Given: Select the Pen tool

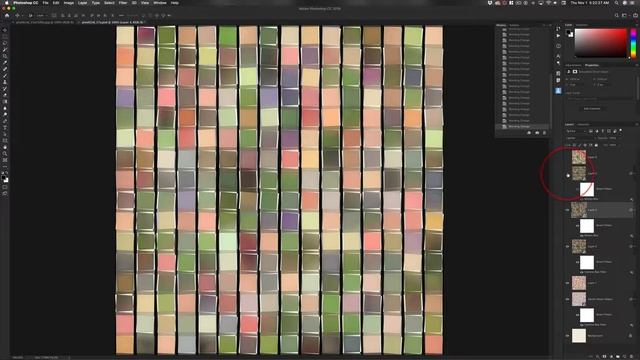Looking at the screenshot, I should point(5,121).
